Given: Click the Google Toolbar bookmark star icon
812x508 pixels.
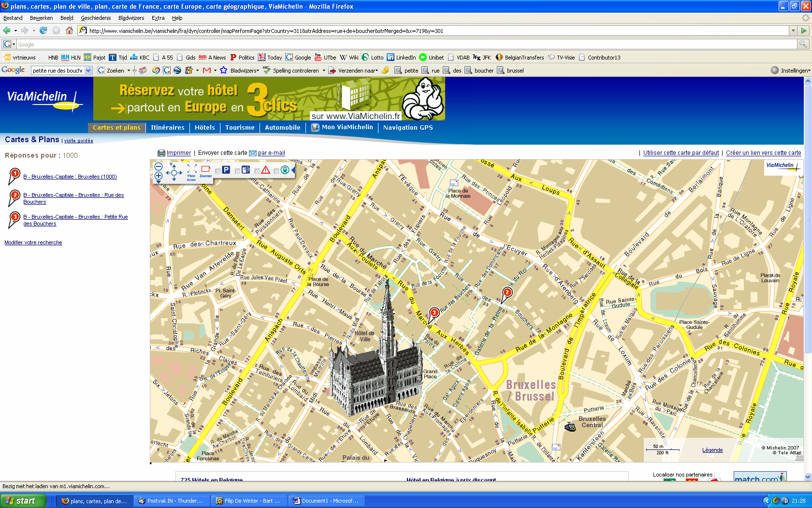Looking at the screenshot, I should pos(223,71).
